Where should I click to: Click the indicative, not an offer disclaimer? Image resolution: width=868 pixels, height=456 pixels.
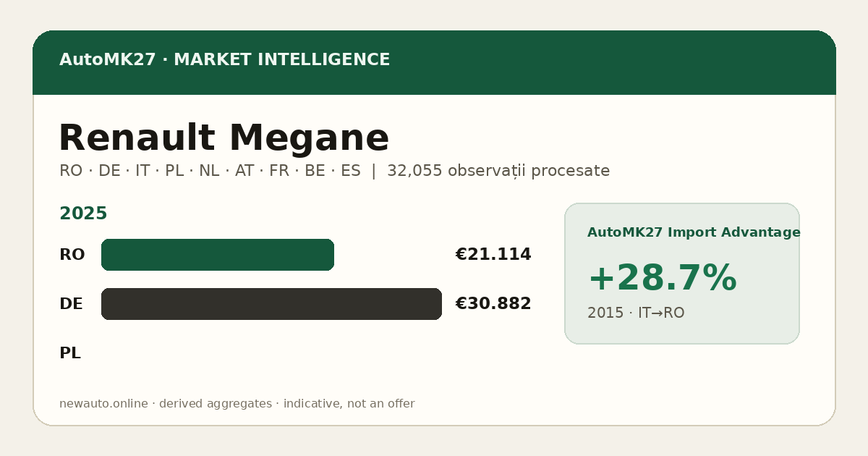349,404
